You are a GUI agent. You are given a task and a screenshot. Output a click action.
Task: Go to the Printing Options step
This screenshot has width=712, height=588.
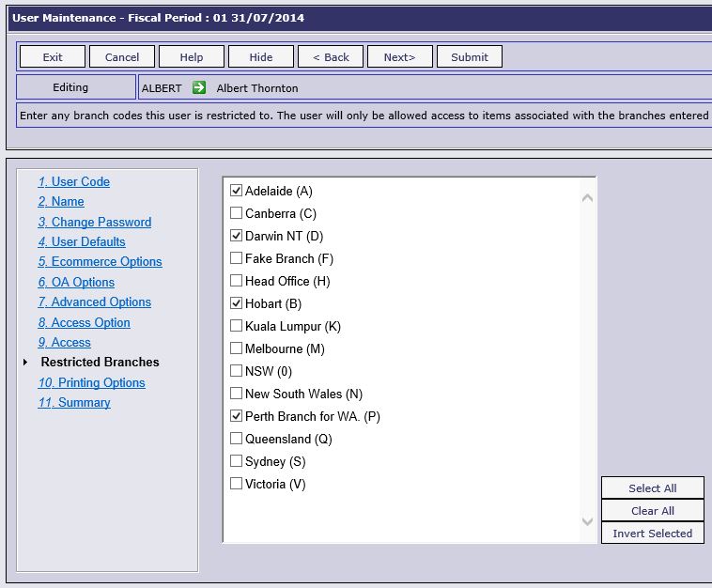pos(92,382)
